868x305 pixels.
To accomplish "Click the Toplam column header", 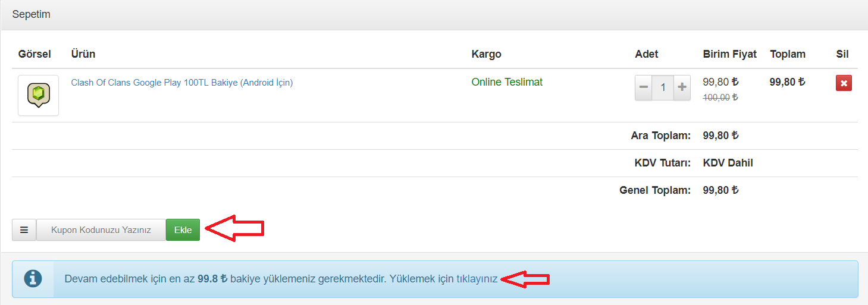I will pyautogui.click(x=788, y=54).
